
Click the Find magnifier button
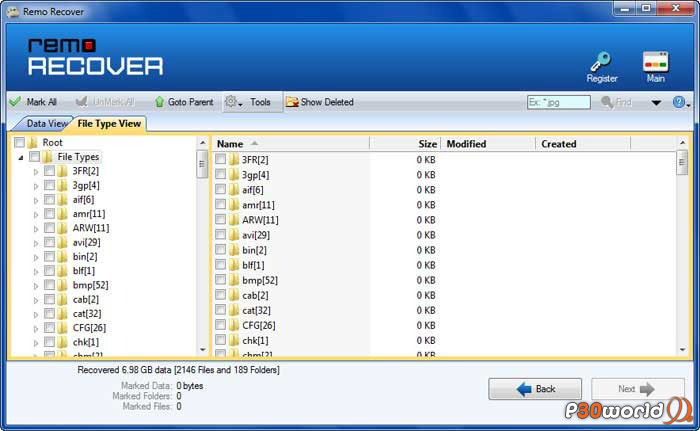(x=617, y=102)
